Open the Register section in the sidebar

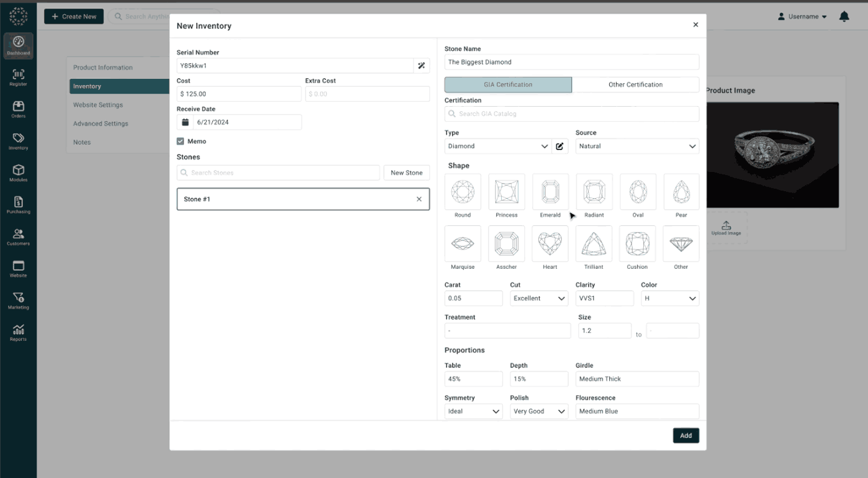coord(18,77)
